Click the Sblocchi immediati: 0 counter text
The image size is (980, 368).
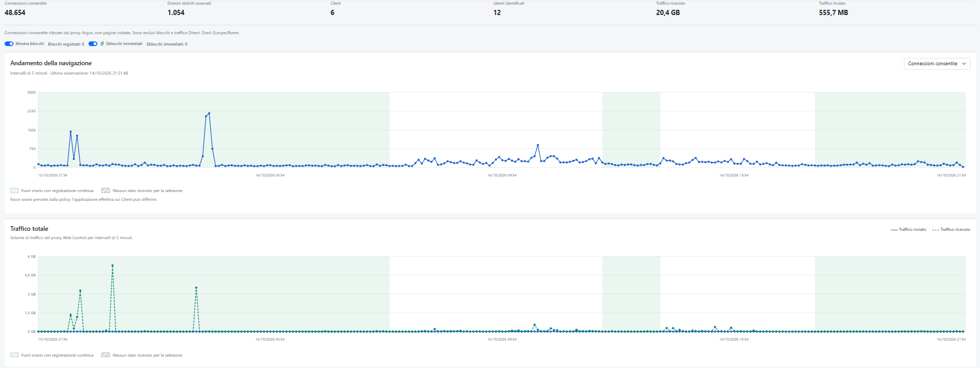167,44
